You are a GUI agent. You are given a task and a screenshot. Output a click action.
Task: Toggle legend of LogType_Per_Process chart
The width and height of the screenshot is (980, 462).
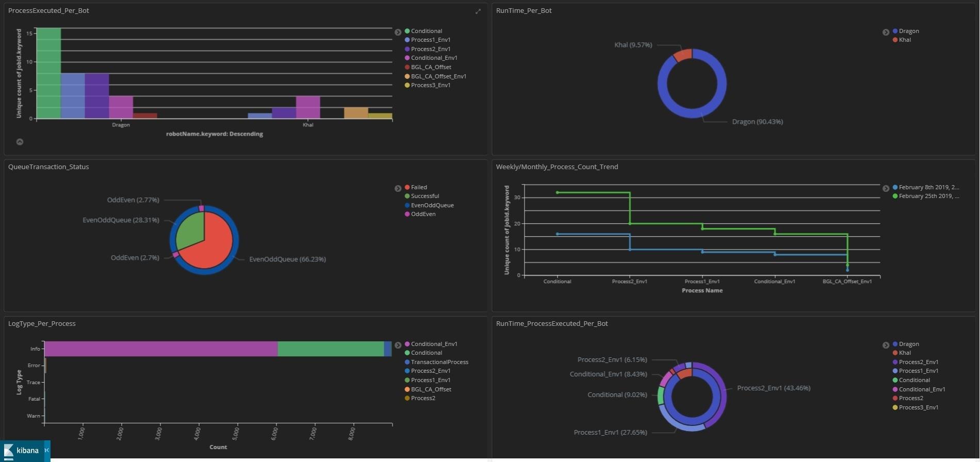(398, 345)
